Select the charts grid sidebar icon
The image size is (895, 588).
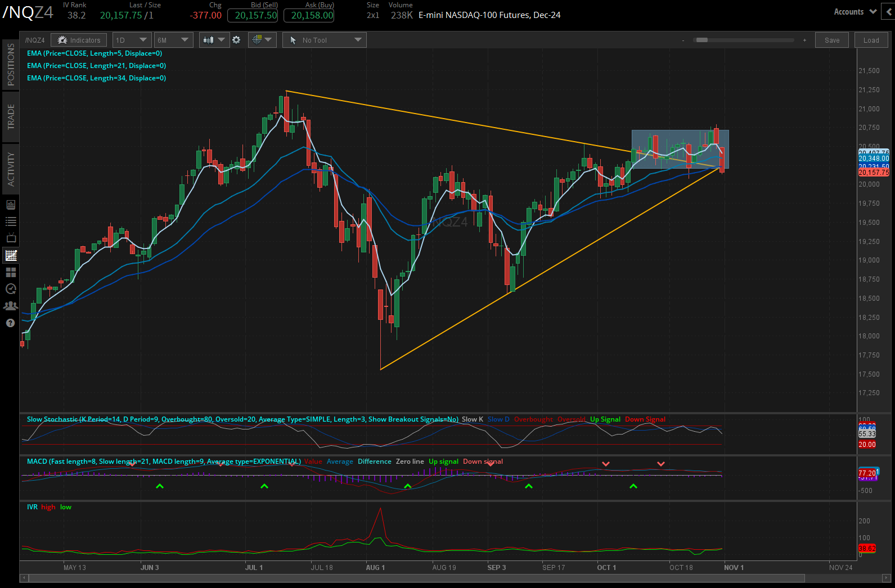[x=11, y=255]
